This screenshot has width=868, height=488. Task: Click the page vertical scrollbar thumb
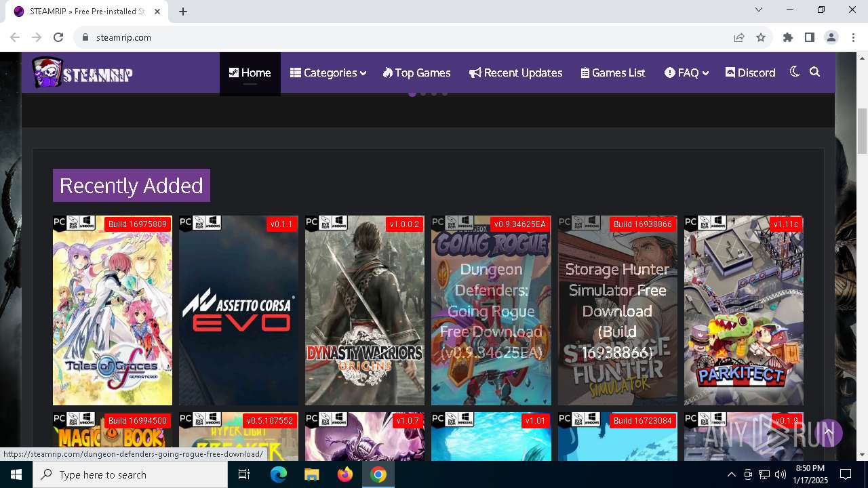tap(862, 131)
